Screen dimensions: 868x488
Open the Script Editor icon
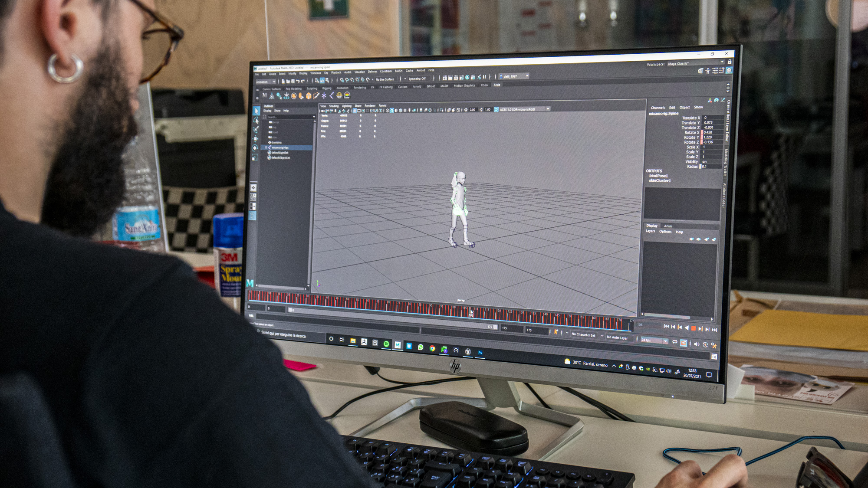click(714, 357)
